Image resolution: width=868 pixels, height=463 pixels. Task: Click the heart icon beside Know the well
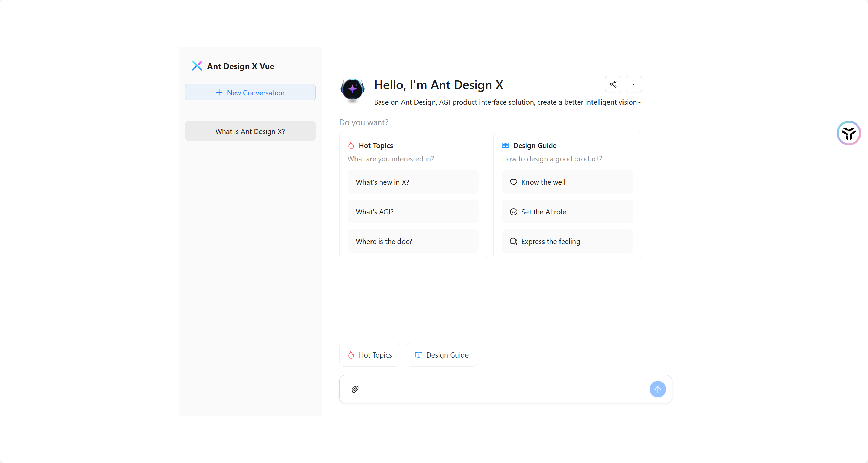[x=514, y=182]
